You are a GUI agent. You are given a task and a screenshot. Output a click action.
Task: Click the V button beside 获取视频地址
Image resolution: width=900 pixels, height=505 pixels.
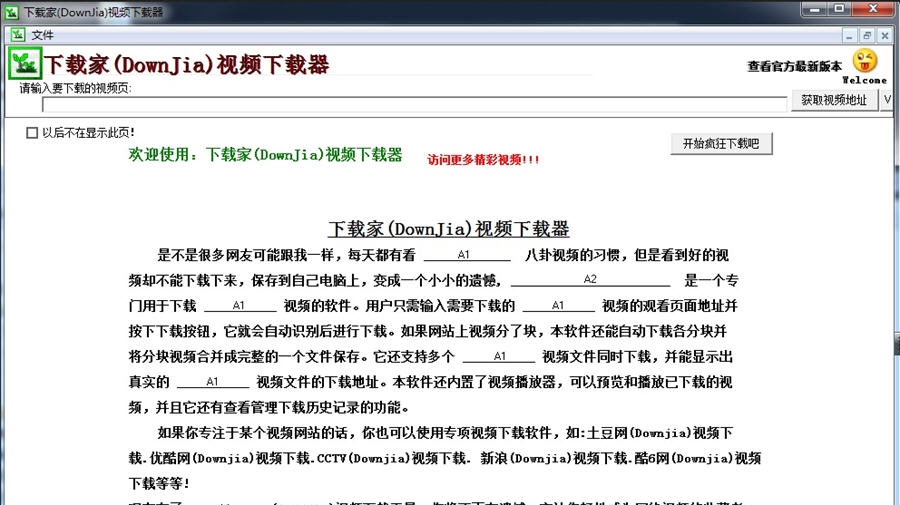887,100
